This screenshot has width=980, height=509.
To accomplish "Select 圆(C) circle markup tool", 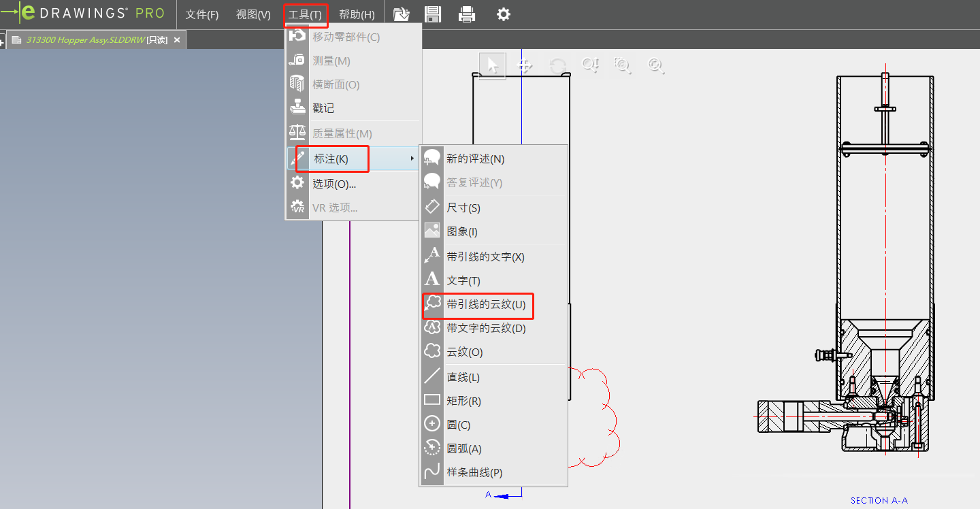I will [458, 425].
